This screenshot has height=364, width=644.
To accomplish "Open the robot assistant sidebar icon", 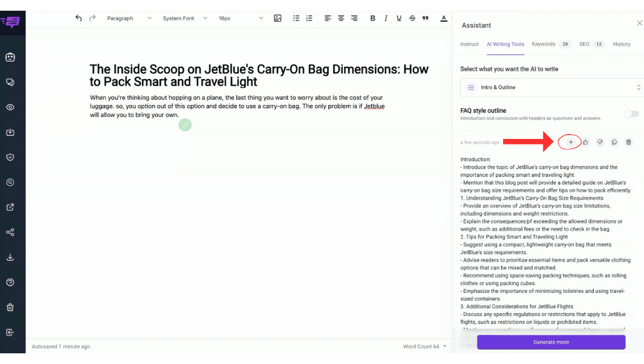I will coord(10,57).
